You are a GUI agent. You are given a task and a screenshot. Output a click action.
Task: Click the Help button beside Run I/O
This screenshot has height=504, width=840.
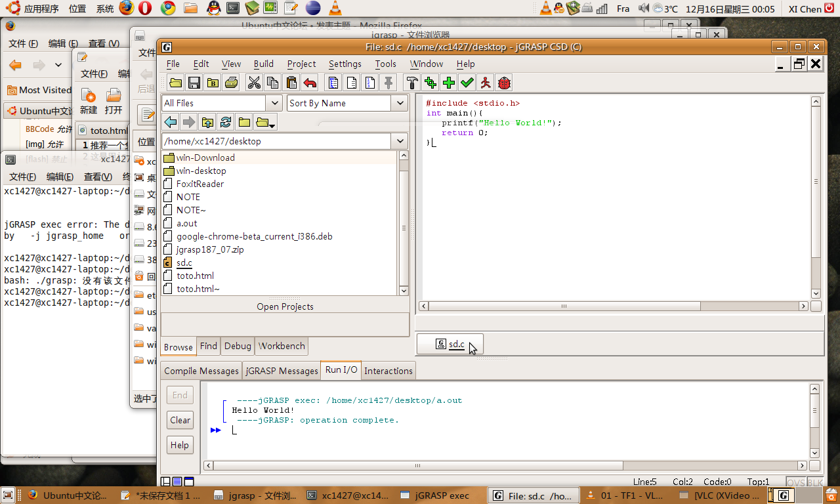[x=180, y=445]
